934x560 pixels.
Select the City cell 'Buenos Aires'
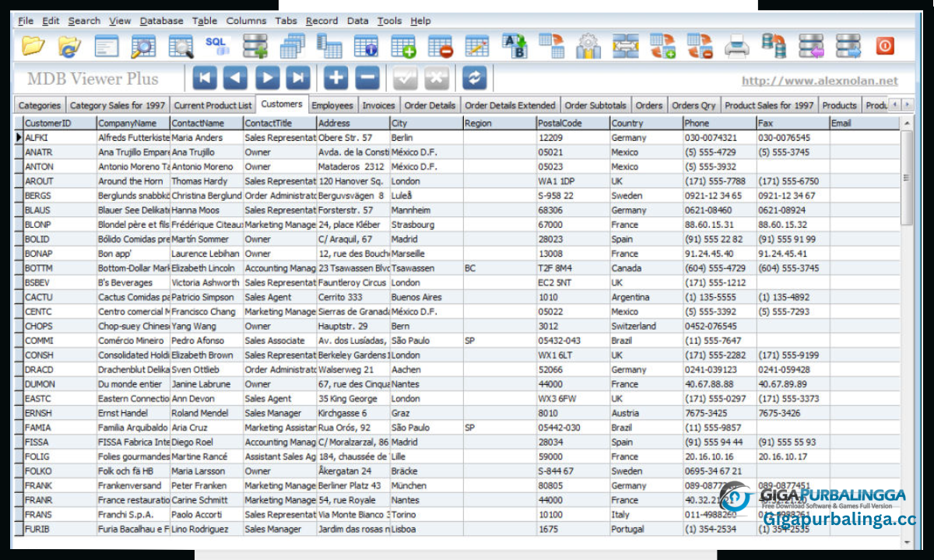click(x=426, y=297)
